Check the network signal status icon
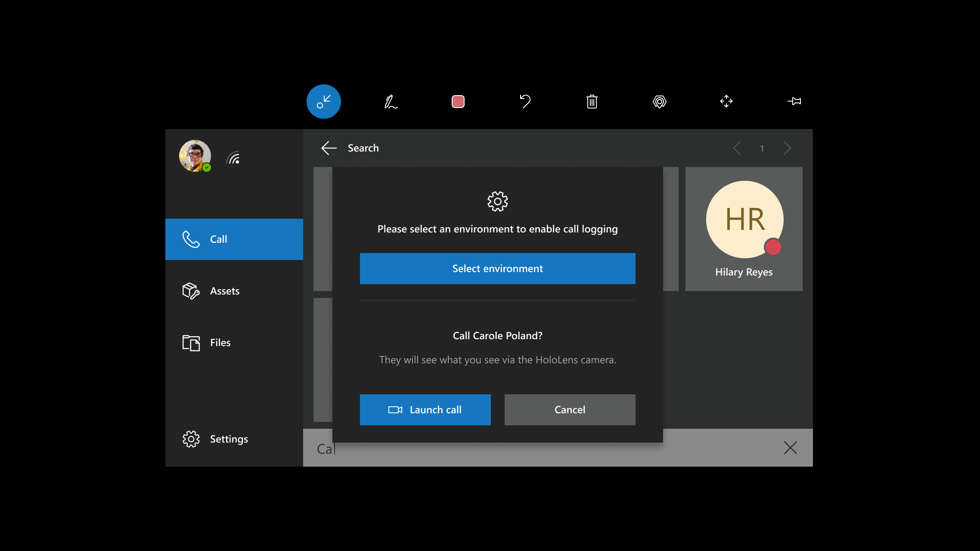 point(233,158)
